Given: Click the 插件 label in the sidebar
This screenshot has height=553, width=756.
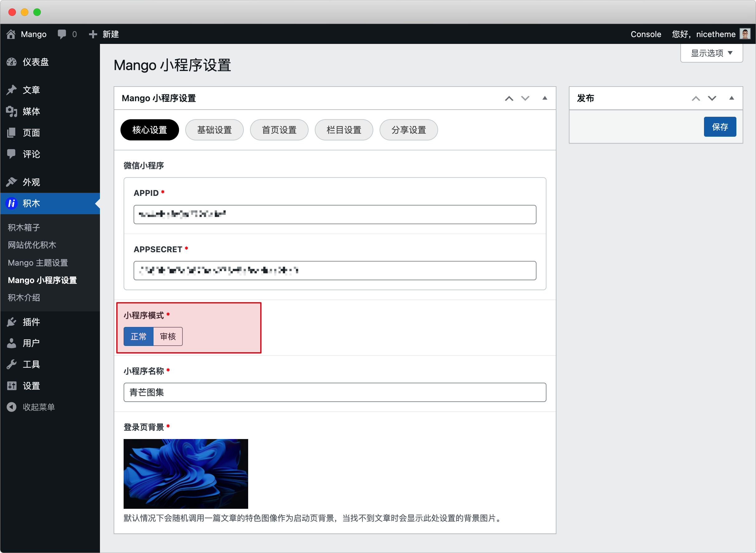Looking at the screenshot, I should pos(31,322).
